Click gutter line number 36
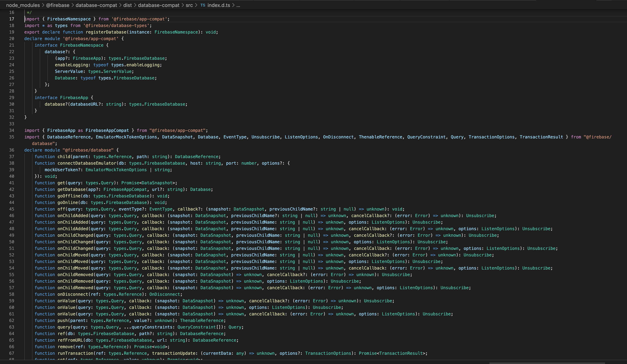Screen dimensions: 627x364 coord(12,150)
